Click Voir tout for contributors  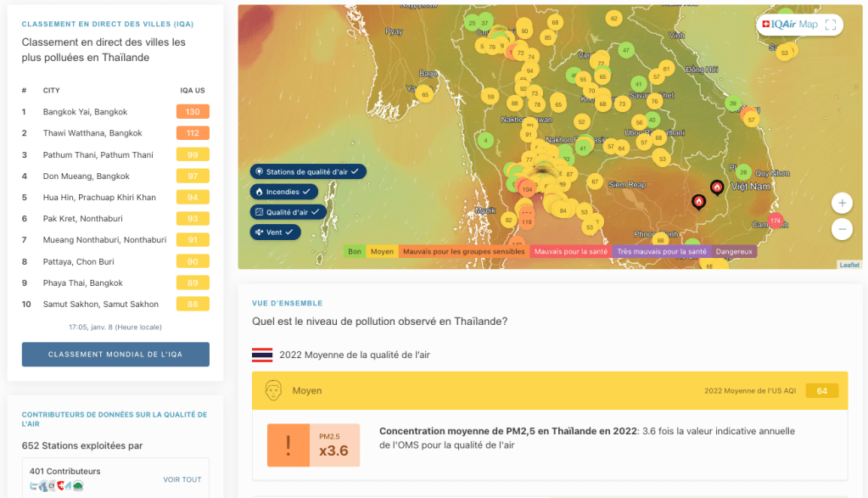[x=182, y=479]
